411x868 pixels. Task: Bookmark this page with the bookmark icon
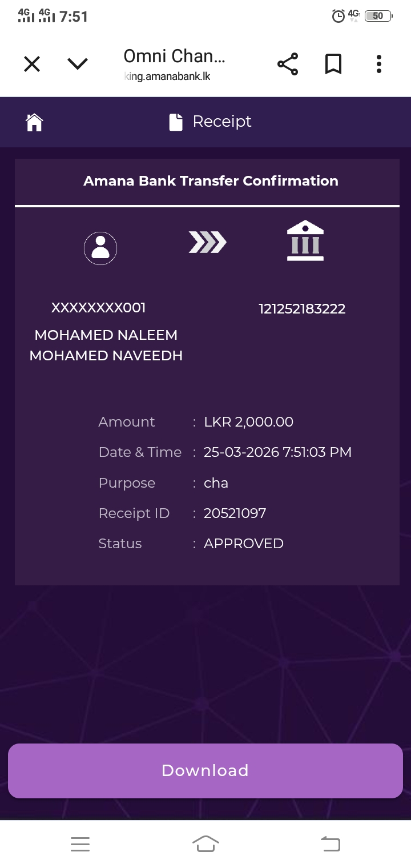(333, 64)
